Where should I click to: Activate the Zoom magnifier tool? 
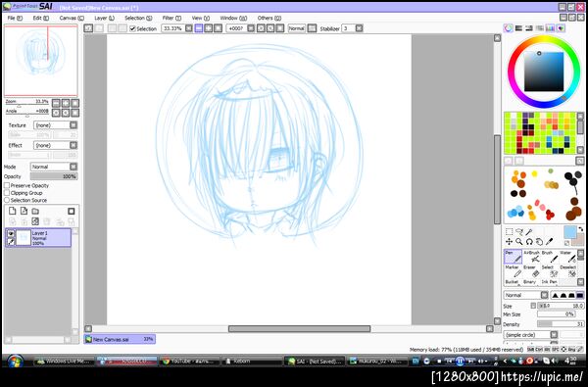(x=519, y=242)
